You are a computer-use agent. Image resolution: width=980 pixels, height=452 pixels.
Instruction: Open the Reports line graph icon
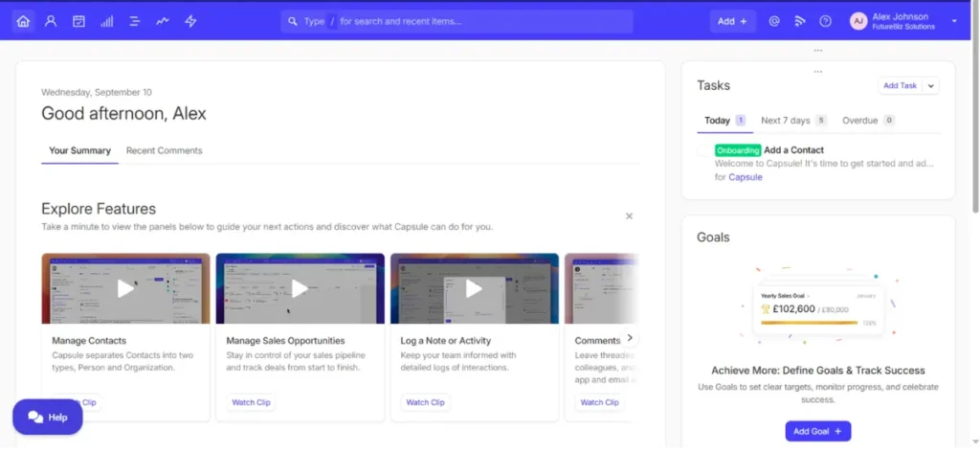[x=163, y=21]
